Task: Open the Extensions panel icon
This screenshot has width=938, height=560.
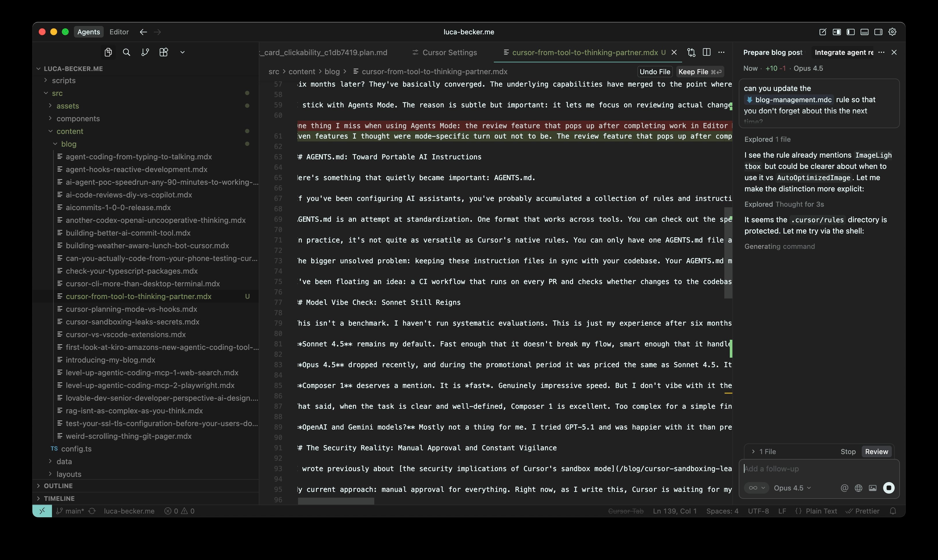Action: (x=164, y=52)
